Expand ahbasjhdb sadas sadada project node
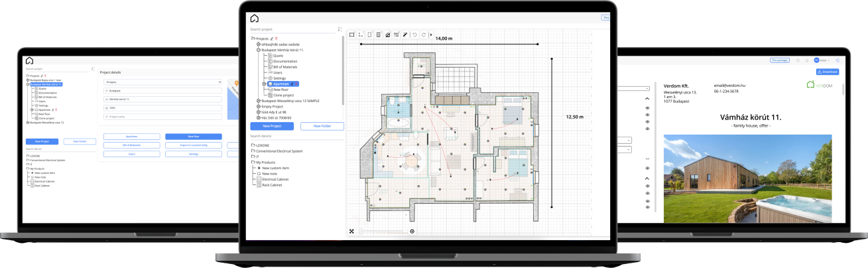The width and height of the screenshot is (868, 268). (x=259, y=44)
